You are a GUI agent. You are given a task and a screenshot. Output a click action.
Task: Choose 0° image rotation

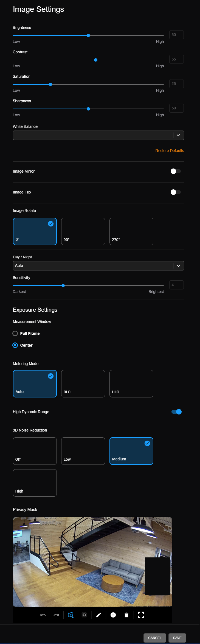pyautogui.click(x=35, y=231)
